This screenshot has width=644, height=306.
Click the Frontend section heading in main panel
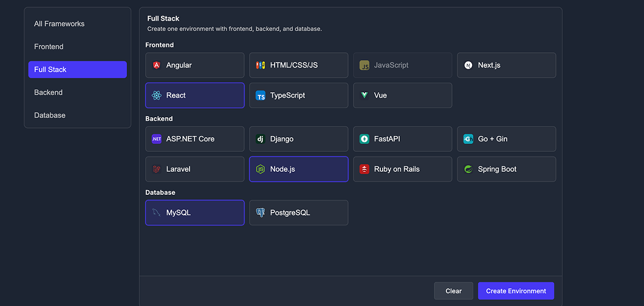tap(159, 45)
